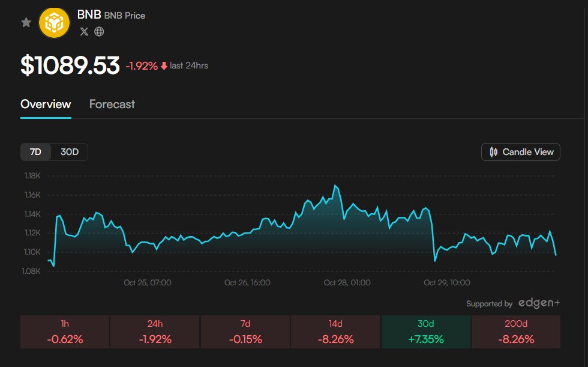Screen dimensions: 588x367
Task: Click the 'Oct 29, 10:00' date label
Action: [x=447, y=282]
